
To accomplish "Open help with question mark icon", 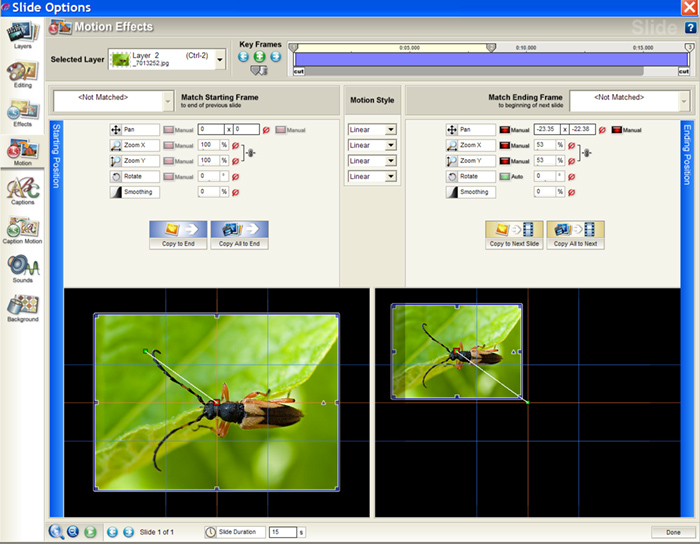I will click(690, 28).
